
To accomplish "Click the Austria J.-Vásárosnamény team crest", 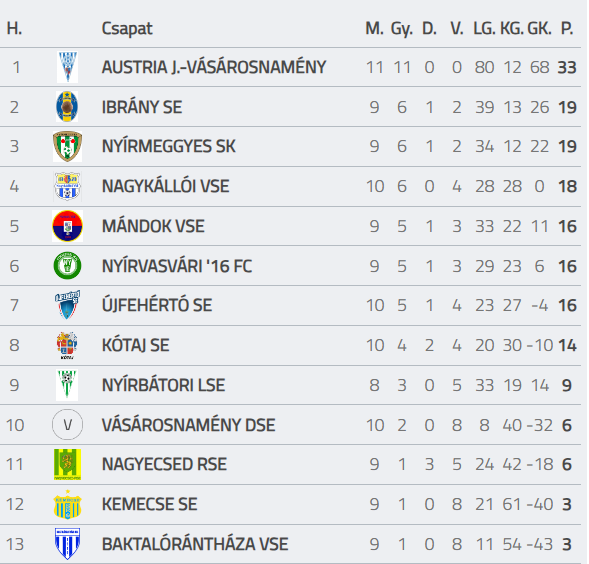I will (x=68, y=67).
